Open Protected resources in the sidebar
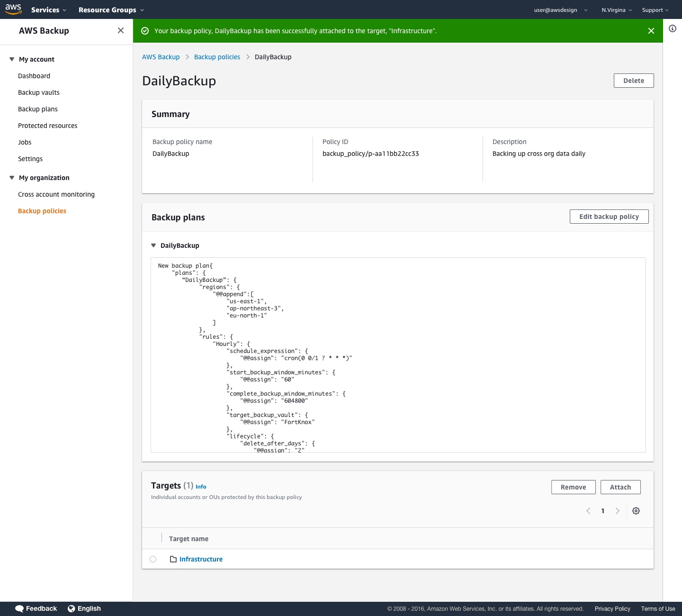The width and height of the screenshot is (682, 616). pos(48,126)
